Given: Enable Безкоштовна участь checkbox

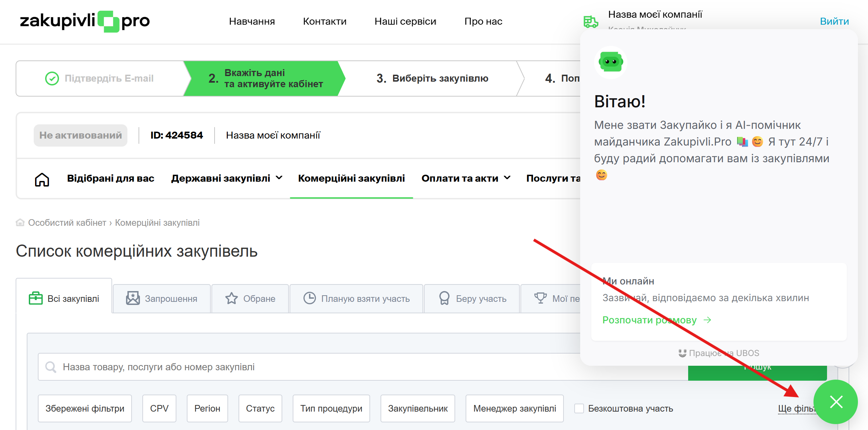Looking at the screenshot, I should 579,408.
